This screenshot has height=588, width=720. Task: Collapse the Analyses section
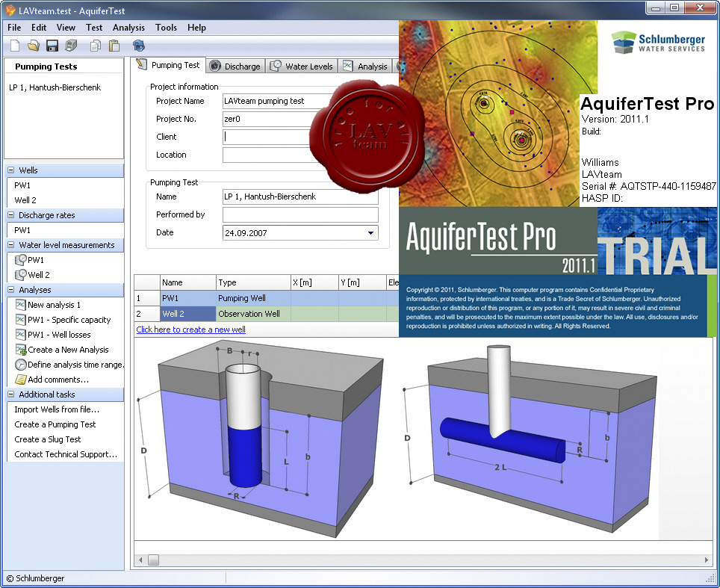tap(11, 290)
